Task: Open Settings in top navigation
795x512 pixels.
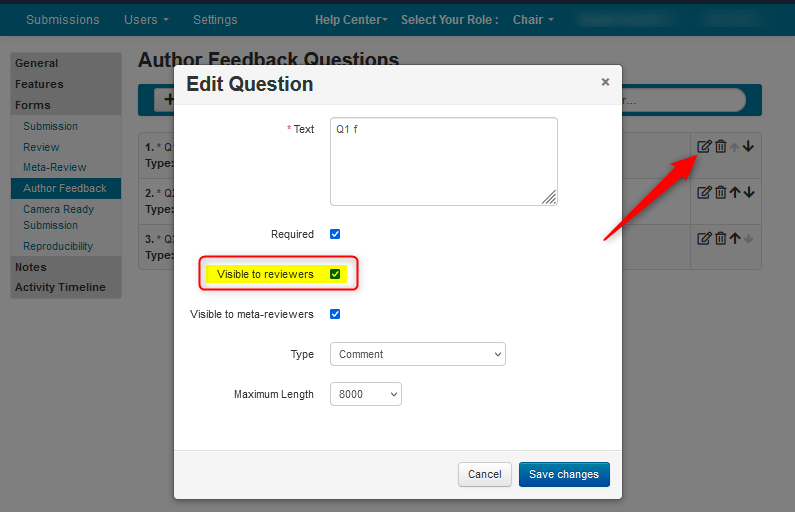Action: click(215, 20)
